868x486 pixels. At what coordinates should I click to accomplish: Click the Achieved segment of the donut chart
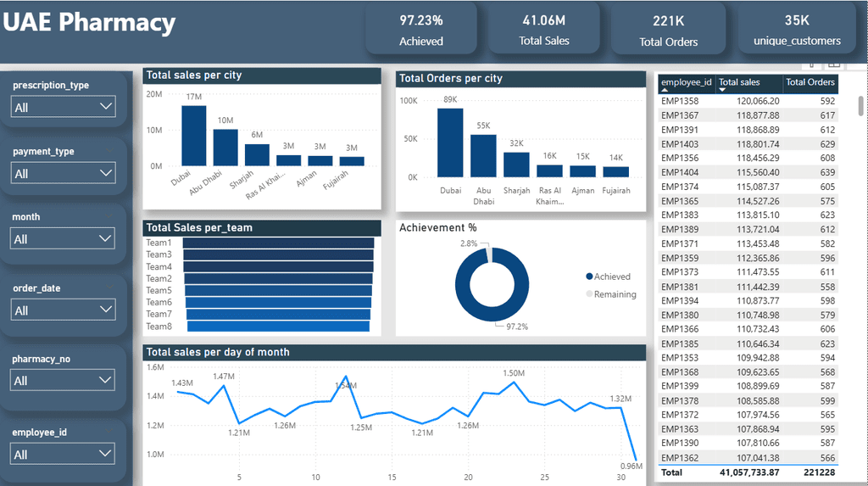[x=492, y=310]
